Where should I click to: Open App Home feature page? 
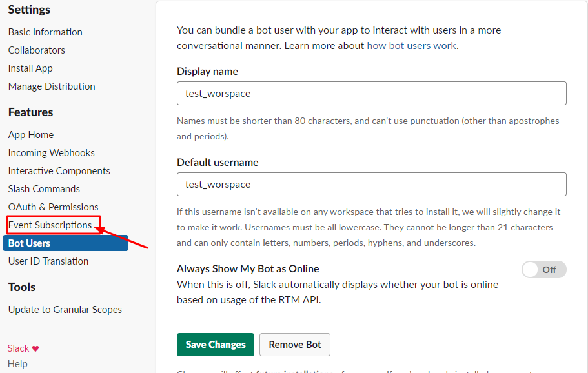pyautogui.click(x=31, y=135)
